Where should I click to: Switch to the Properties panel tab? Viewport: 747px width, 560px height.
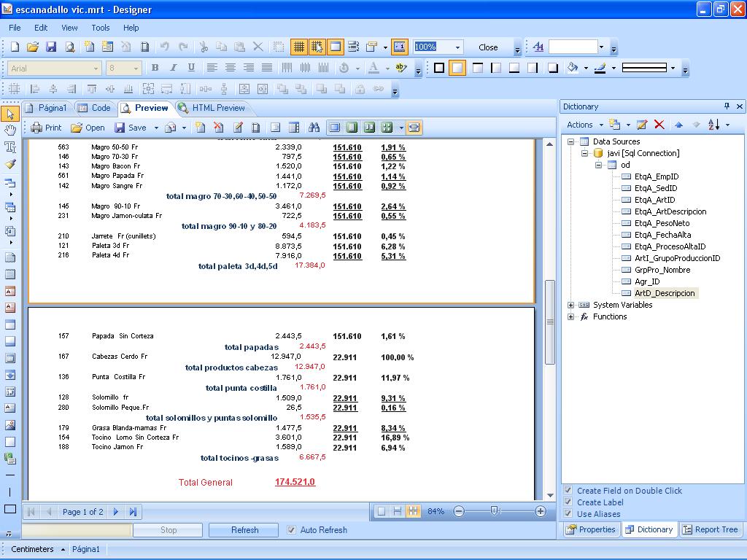[591, 529]
